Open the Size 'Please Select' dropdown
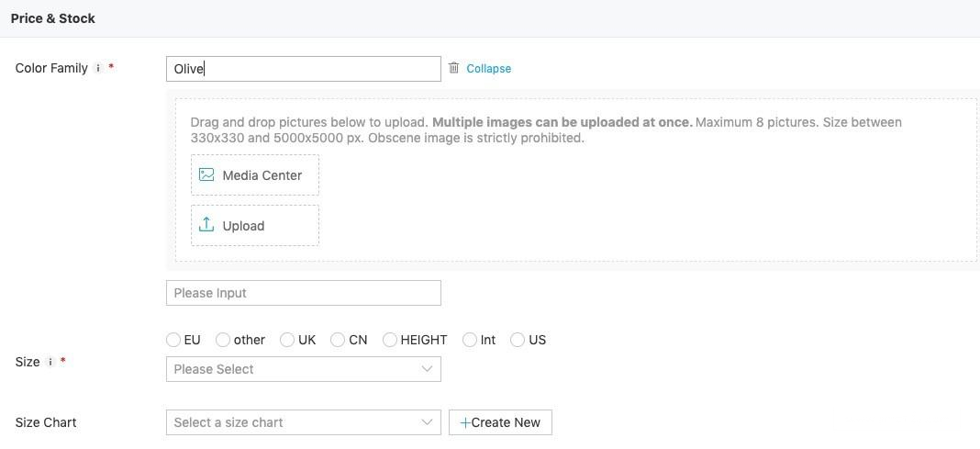980x449 pixels. point(303,369)
